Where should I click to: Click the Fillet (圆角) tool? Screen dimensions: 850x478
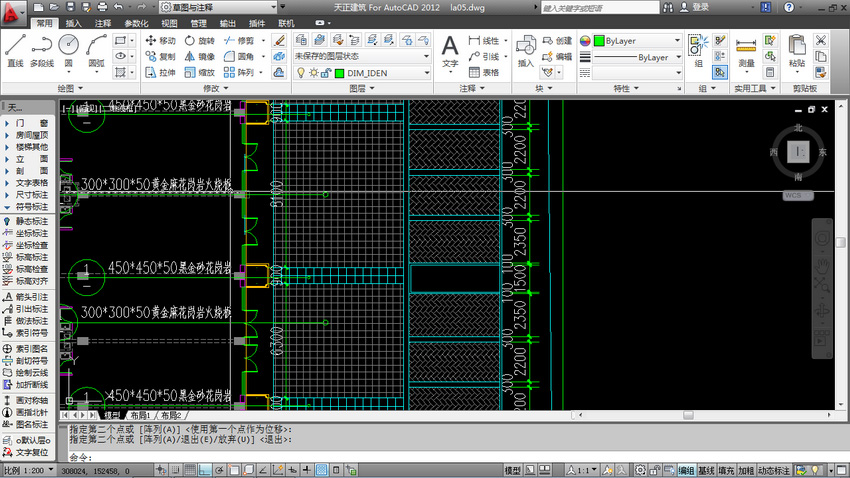pos(239,56)
